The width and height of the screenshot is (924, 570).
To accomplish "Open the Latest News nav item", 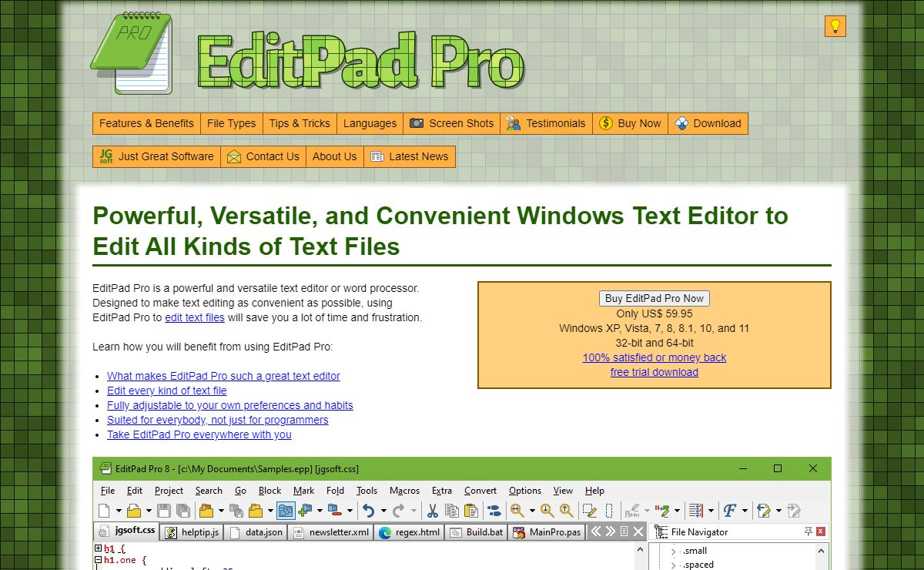I will coord(409,156).
